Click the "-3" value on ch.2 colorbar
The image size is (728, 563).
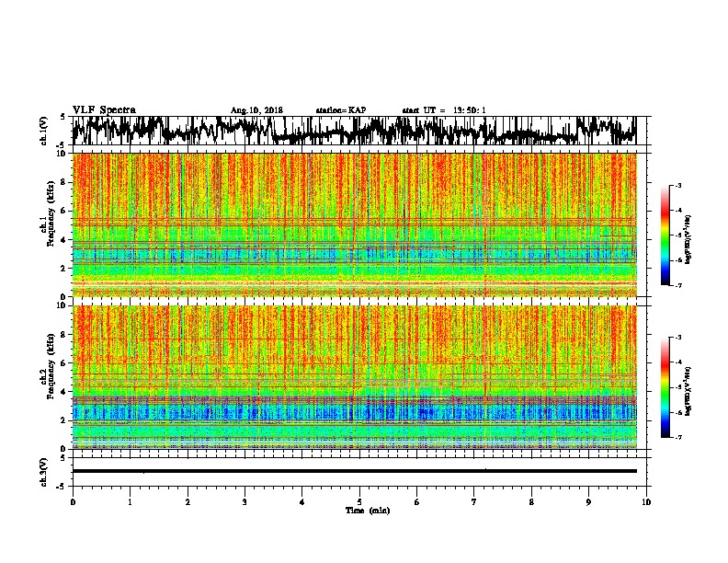(678, 338)
